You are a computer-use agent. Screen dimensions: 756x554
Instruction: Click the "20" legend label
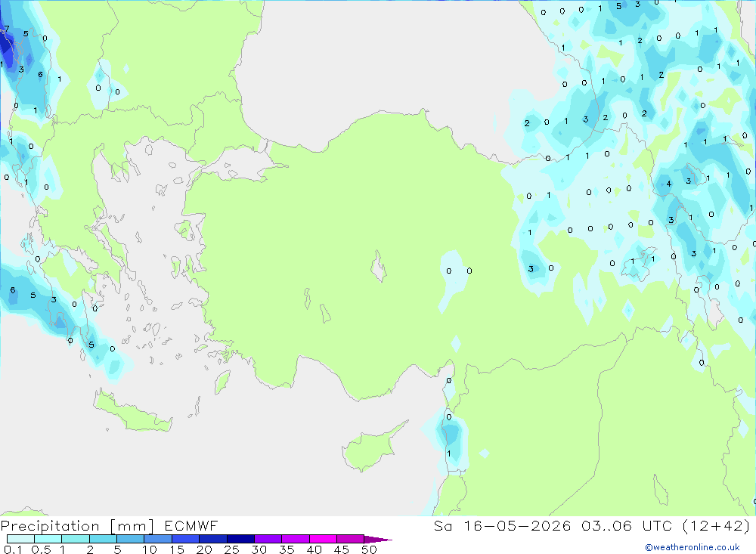pos(204,549)
